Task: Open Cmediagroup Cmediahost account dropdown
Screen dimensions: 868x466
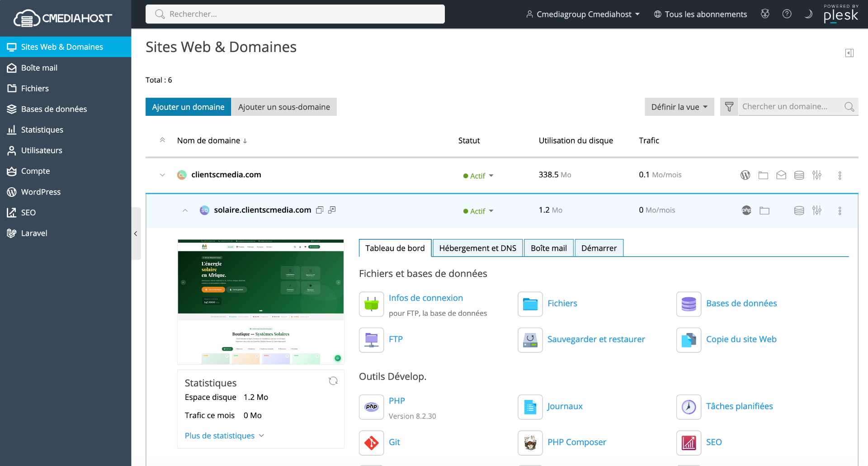Action: click(x=583, y=14)
